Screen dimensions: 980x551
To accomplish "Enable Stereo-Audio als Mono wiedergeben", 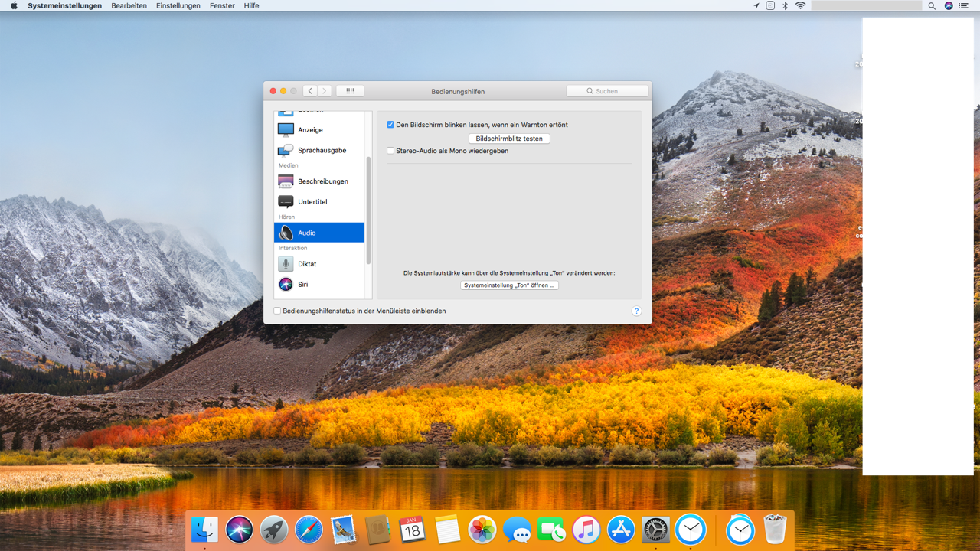I will coord(390,151).
